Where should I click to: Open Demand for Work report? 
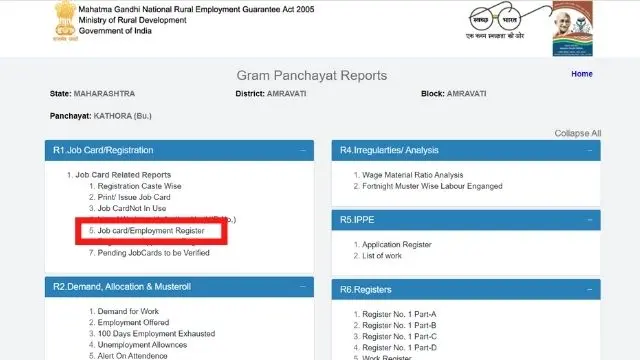tap(128, 311)
